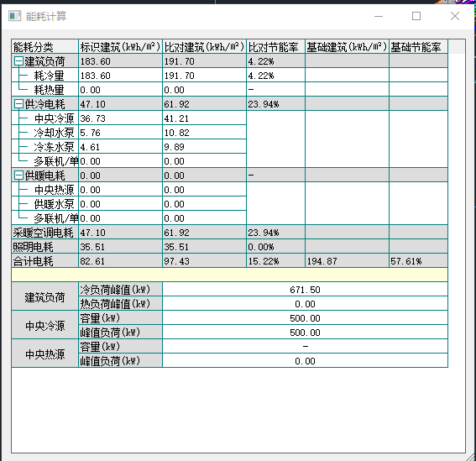
Task: Select the 冷冻水泵 tree item
Action: pos(54,147)
